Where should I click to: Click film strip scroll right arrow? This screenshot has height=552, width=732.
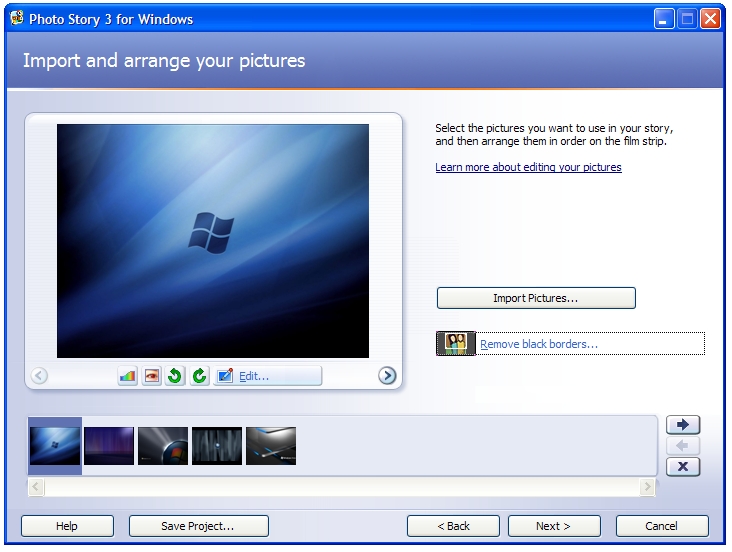[647, 487]
